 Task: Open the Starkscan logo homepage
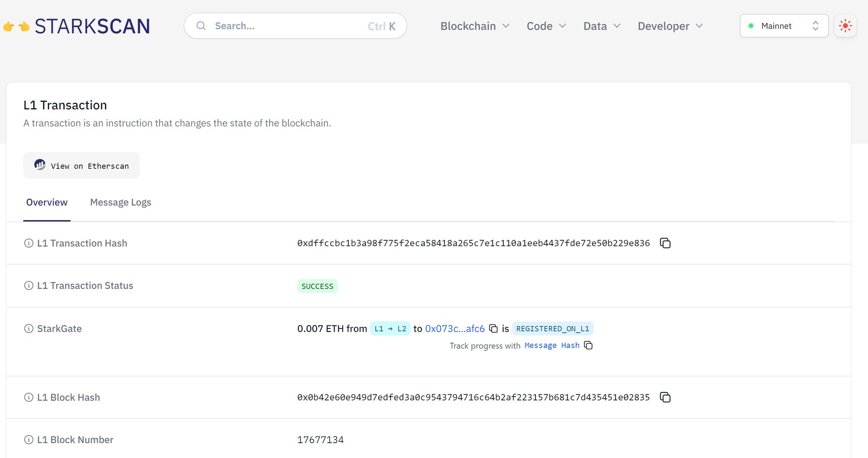click(76, 26)
